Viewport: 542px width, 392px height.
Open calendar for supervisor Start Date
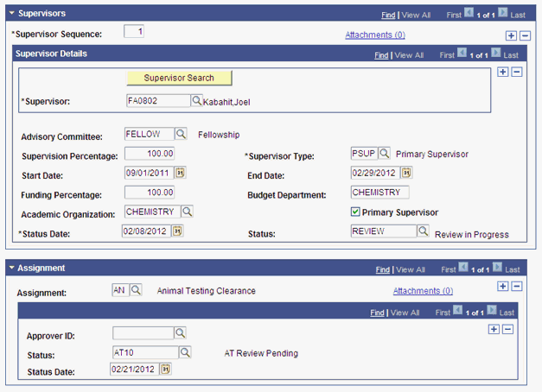180,173
